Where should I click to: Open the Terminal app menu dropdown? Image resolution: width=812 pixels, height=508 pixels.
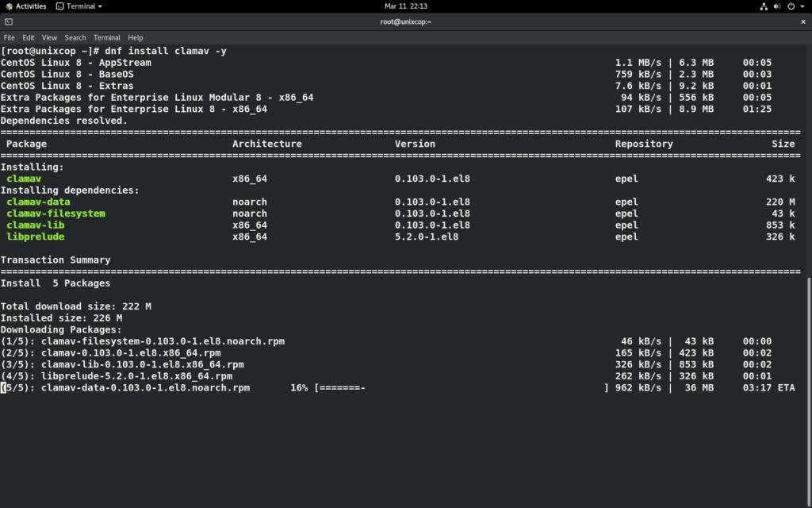point(79,6)
